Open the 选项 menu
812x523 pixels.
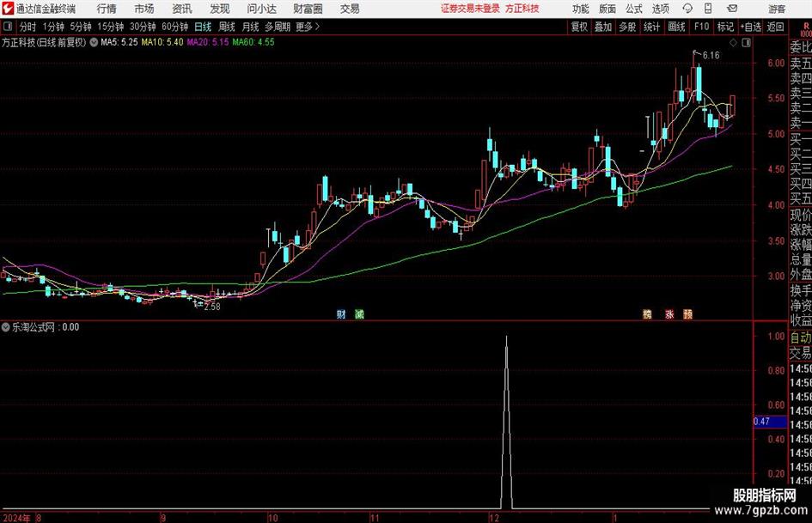pos(661,9)
